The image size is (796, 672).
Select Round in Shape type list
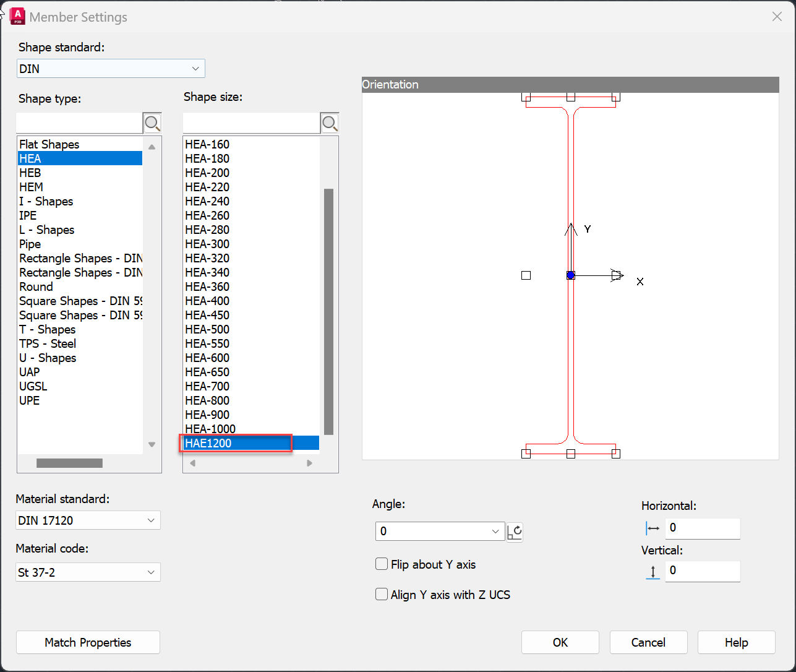point(80,286)
